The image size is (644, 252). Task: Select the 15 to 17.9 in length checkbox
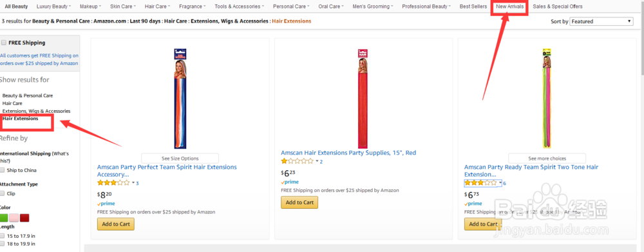tap(3, 236)
